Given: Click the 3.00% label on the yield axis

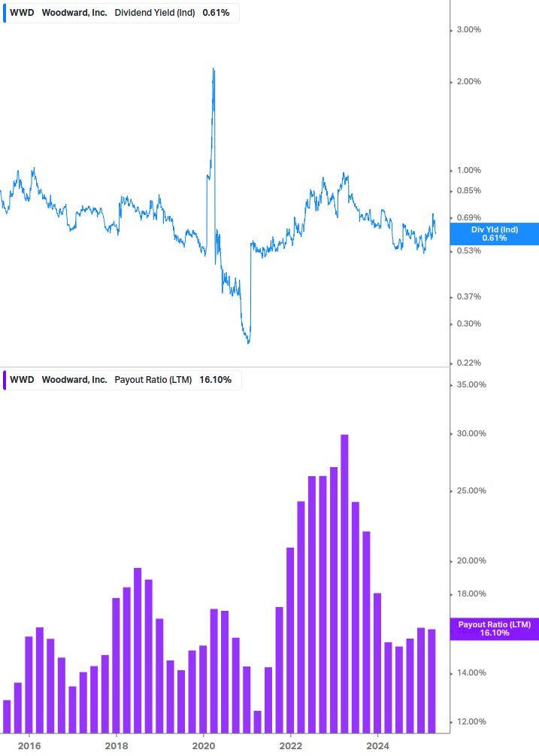Looking at the screenshot, I should click(468, 29).
